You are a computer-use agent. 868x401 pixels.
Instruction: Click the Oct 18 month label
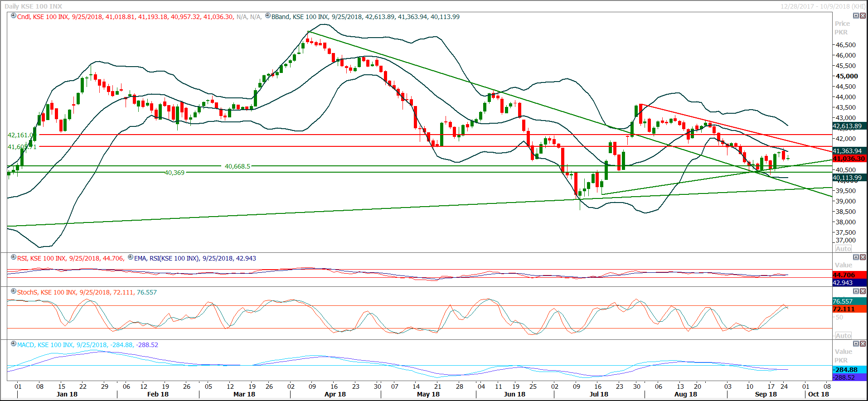point(819,394)
